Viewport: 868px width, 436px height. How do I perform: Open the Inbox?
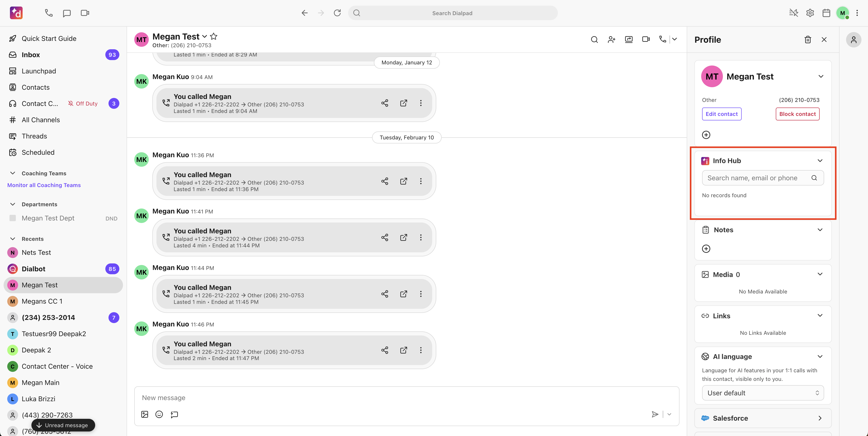tap(63, 54)
